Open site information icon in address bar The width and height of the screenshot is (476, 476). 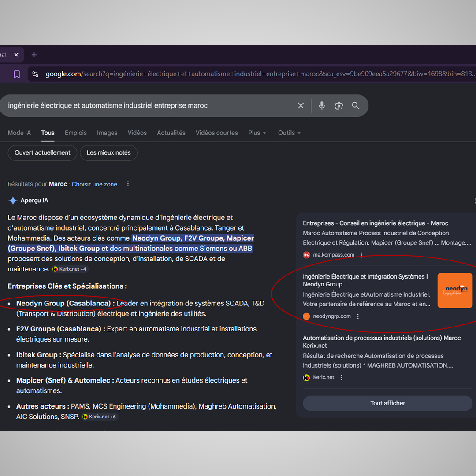(x=35, y=74)
